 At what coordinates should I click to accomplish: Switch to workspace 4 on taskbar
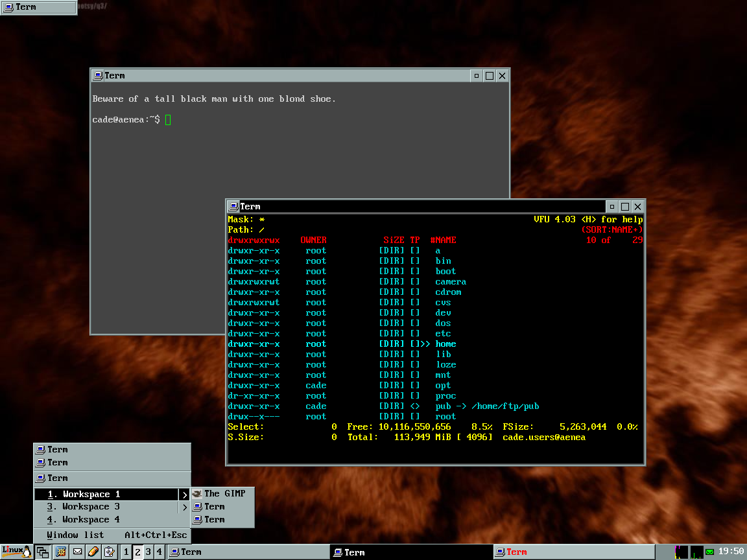tap(159, 552)
